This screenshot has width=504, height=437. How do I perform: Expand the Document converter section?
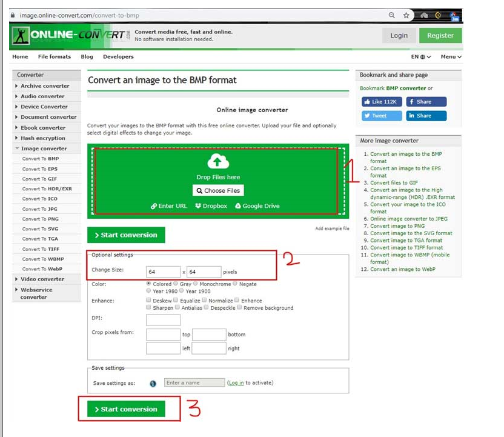pyautogui.click(x=46, y=117)
